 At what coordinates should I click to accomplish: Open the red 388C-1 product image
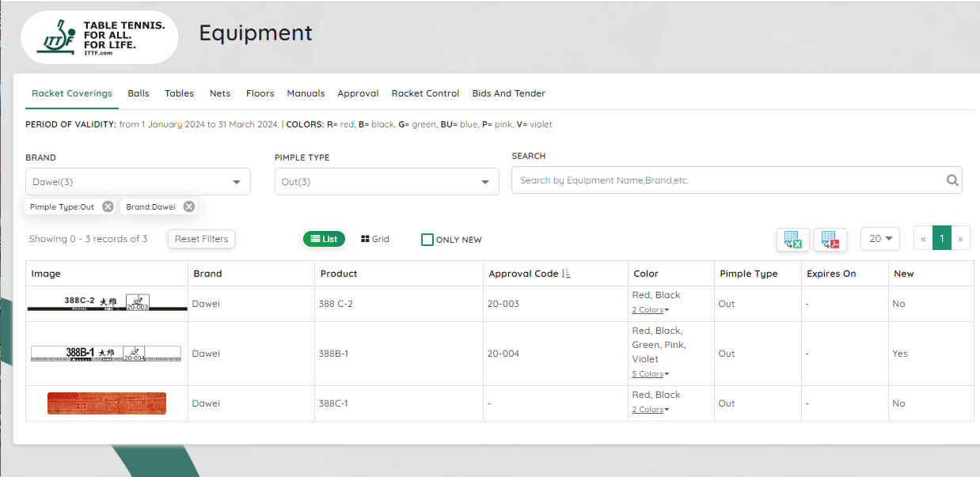point(107,403)
